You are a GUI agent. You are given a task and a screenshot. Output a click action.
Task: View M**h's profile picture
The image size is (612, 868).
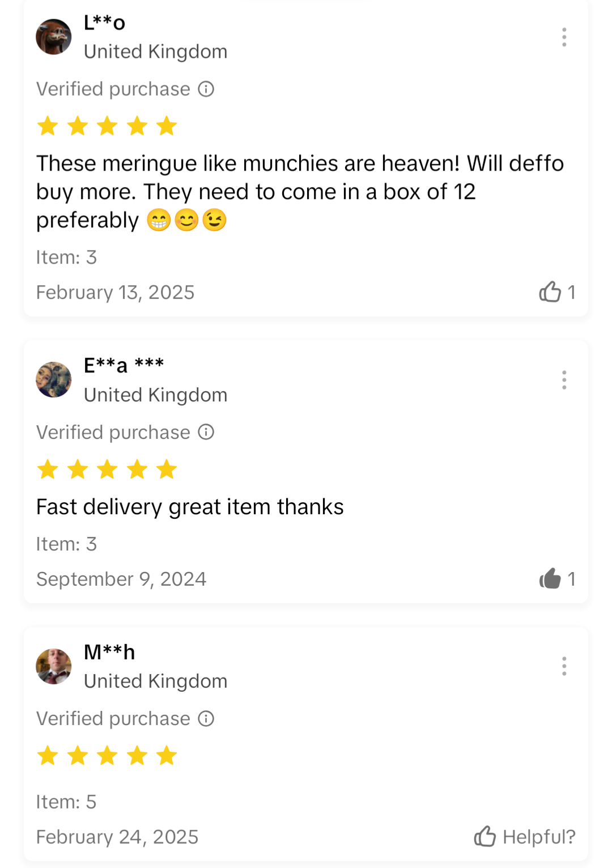[x=54, y=666]
